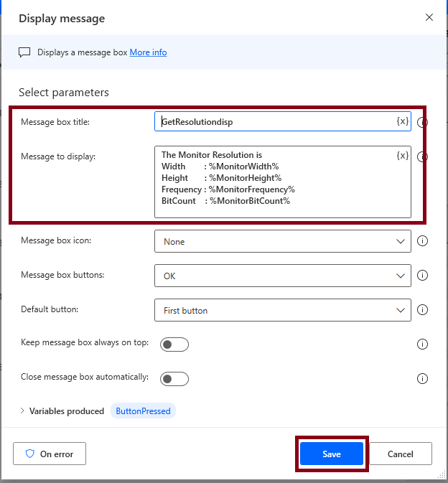The image size is (448, 483).
Task: Click the Save button
Action: point(332,454)
